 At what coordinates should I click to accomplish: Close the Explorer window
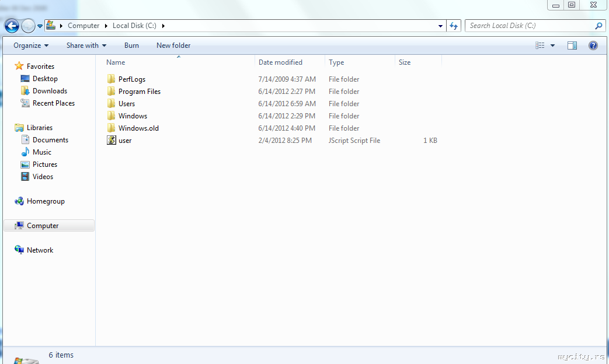[x=593, y=5]
